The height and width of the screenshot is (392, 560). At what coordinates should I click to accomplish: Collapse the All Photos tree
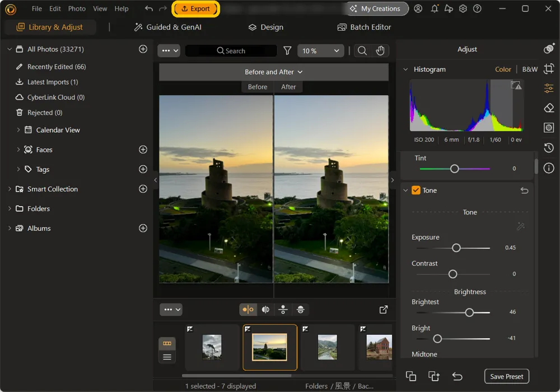coord(10,49)
